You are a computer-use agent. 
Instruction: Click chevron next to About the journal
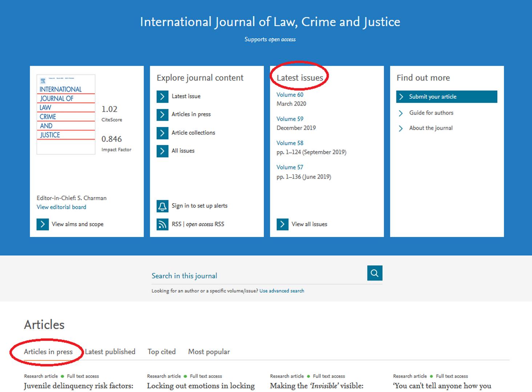coord(401,128)
